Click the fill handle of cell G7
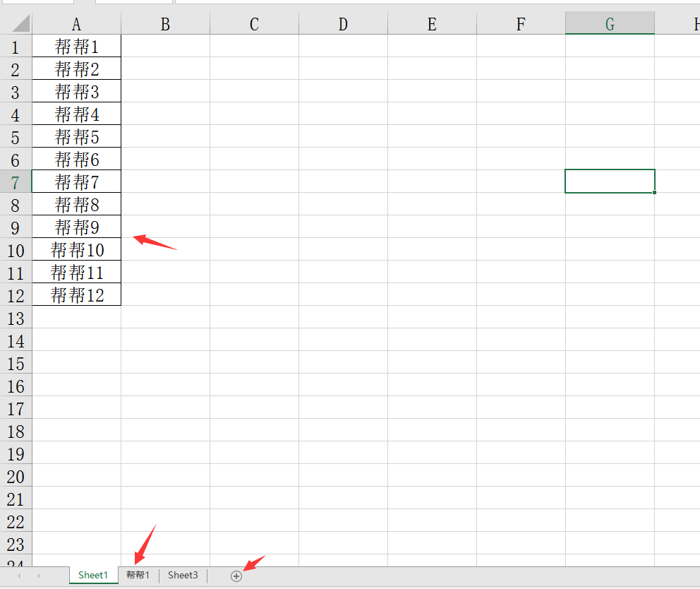700x589 pixels. coord(654,192)
